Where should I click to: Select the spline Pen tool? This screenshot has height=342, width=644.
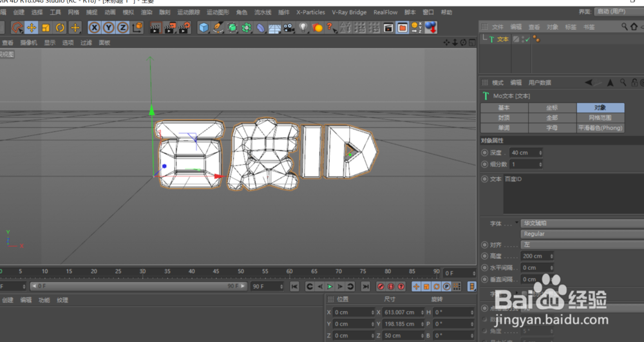[218, 28]
